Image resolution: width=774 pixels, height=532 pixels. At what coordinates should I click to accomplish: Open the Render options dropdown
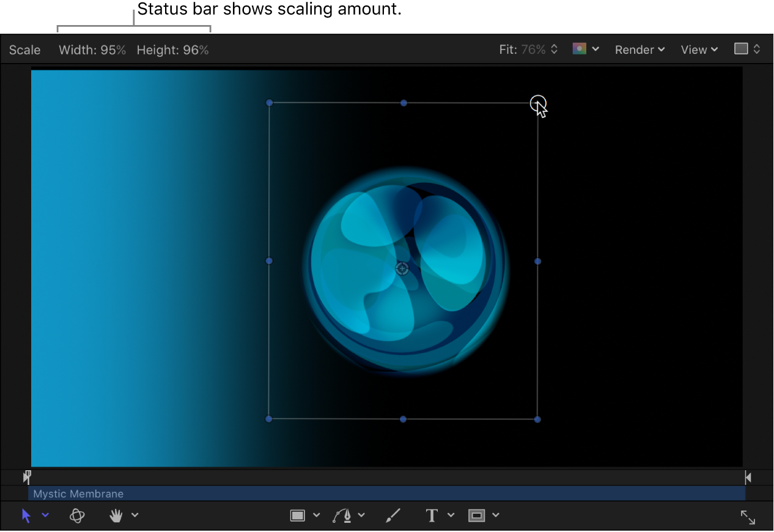pos(639,50)
